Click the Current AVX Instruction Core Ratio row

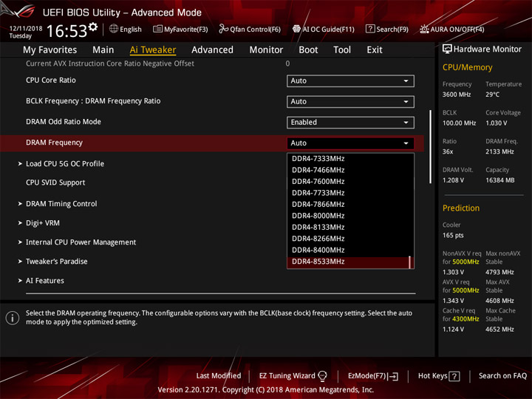click(110, 64)
